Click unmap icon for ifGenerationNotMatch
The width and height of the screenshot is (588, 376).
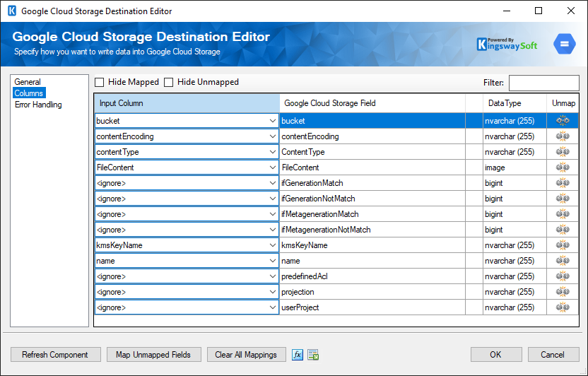[563, 199]
